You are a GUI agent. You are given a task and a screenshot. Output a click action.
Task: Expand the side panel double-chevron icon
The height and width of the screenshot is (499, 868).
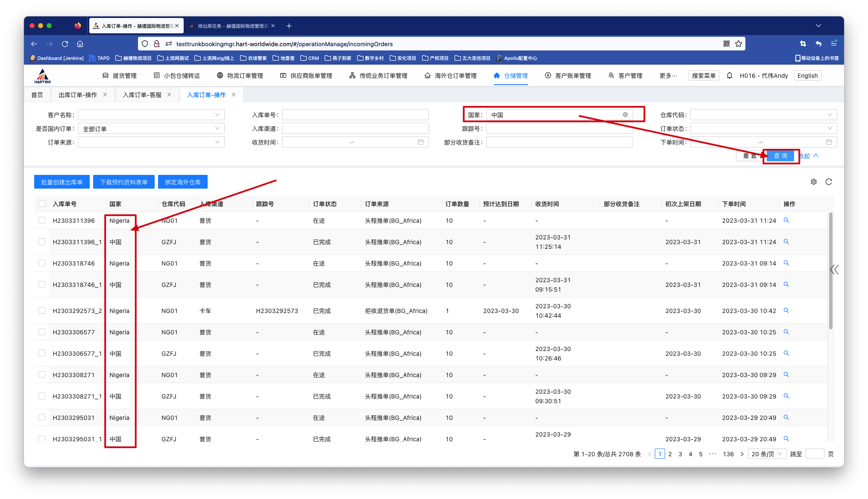click(x=834, y=269)
